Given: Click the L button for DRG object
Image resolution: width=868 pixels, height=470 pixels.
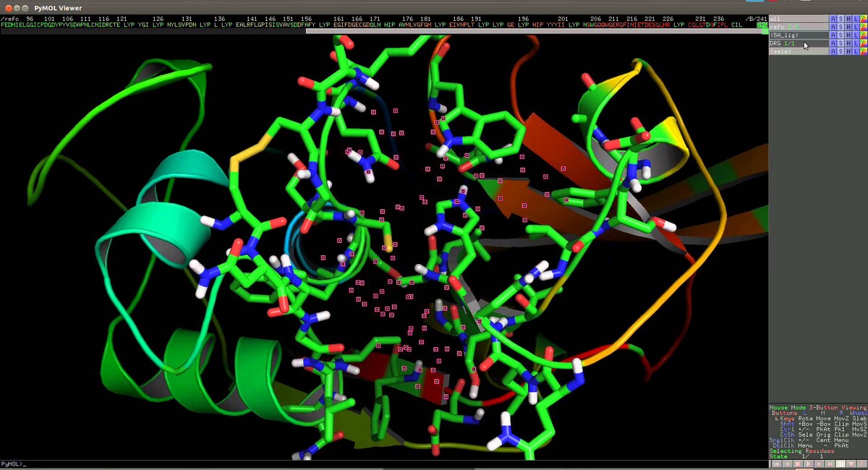Looking at the screenshot, I should 856,43.
